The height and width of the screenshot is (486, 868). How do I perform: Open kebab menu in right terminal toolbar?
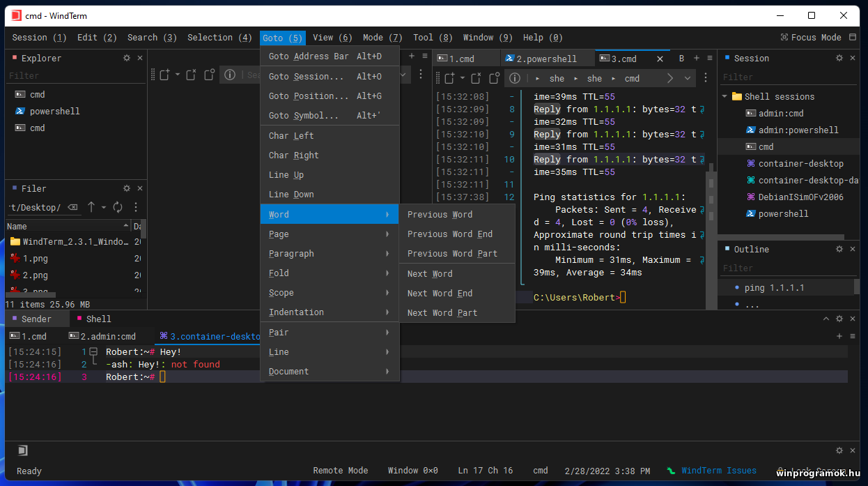pos(706,78)
